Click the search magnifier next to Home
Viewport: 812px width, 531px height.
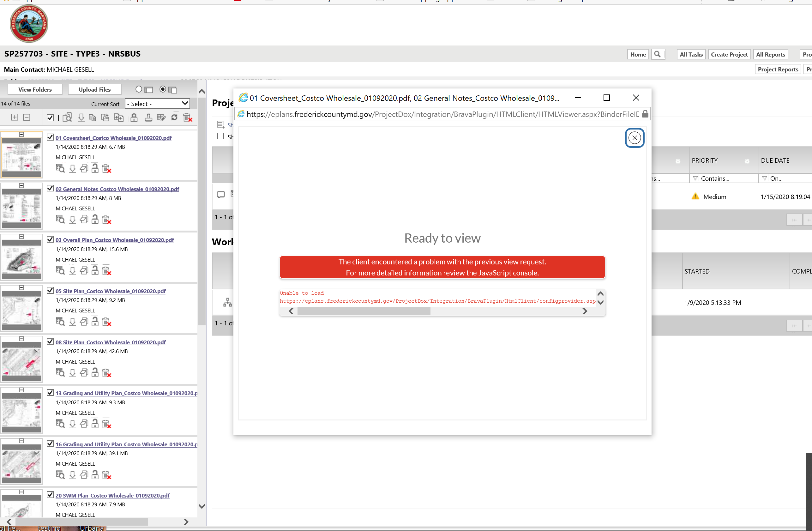tap(658, 54)
